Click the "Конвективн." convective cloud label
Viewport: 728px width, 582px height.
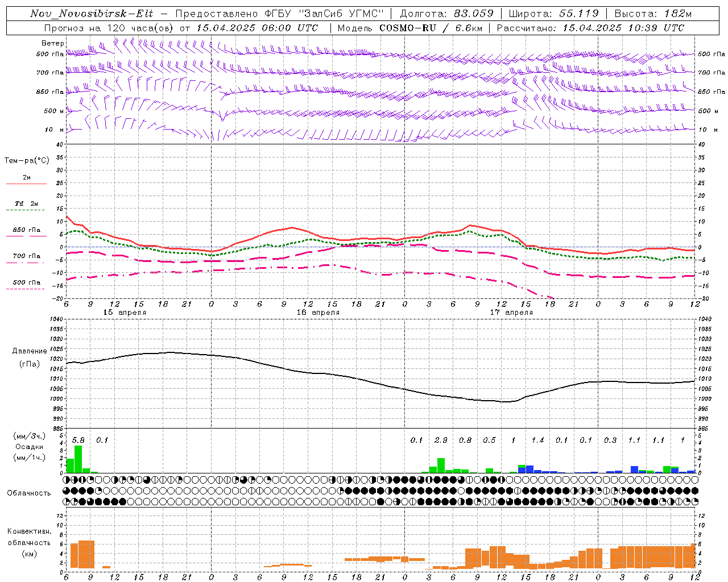29,531
